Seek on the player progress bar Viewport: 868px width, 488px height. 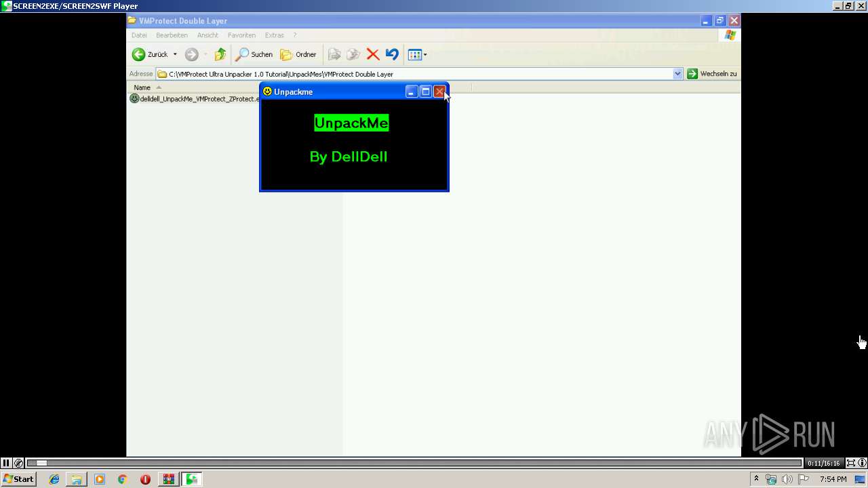[414, 463]
